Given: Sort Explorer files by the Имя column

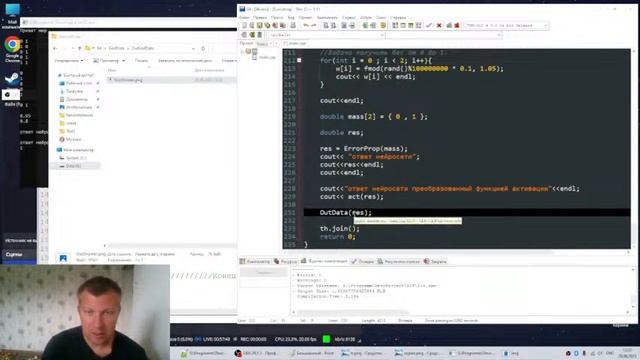Looking at the screenshot, I should 112,70.
